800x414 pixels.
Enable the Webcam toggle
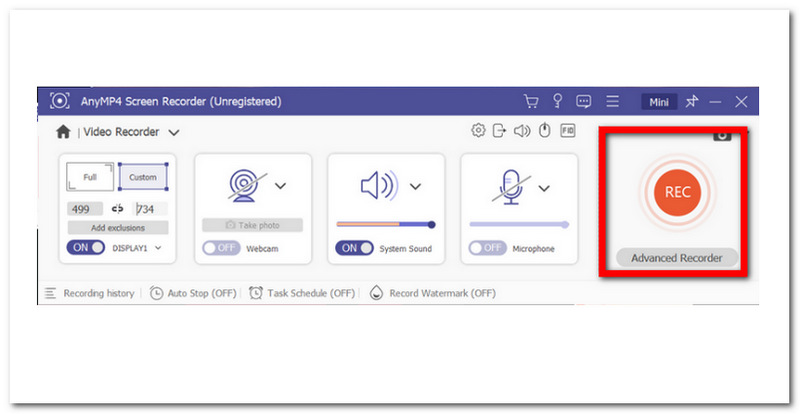pyautogui.click(x=221, y=248)
